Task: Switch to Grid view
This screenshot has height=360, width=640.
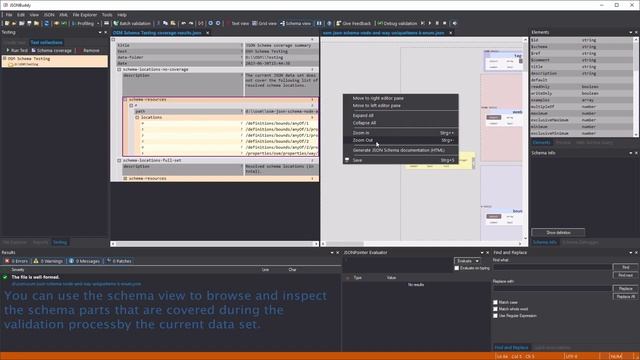Action: pyautogui.click(x=264, y=23)
